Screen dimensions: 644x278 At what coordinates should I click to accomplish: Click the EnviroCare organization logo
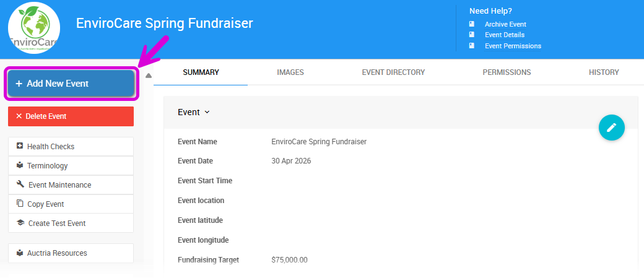(34, 28)
